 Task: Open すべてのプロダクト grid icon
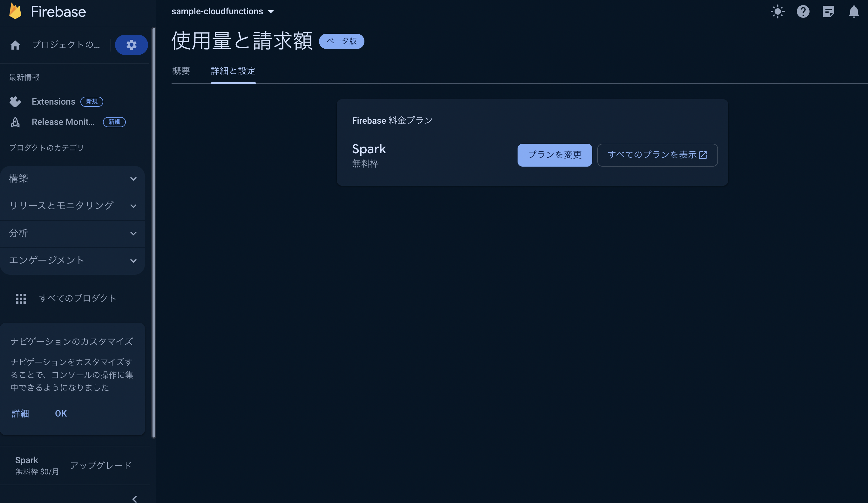tap(21, 299)
